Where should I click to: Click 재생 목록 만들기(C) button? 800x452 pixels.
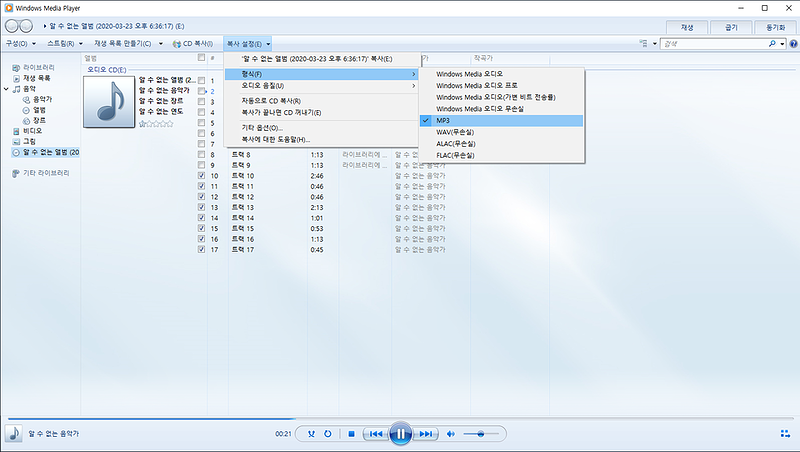(x=123, y=44)
